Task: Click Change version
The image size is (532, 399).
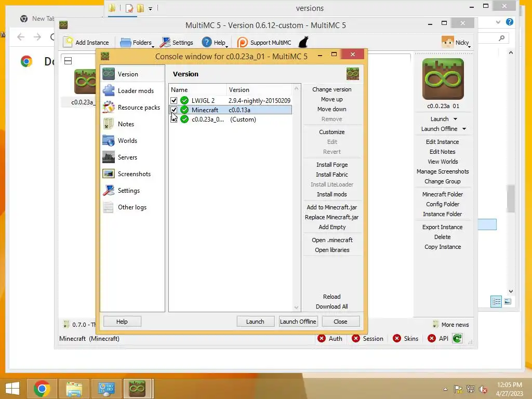Action: coord(332,89)
